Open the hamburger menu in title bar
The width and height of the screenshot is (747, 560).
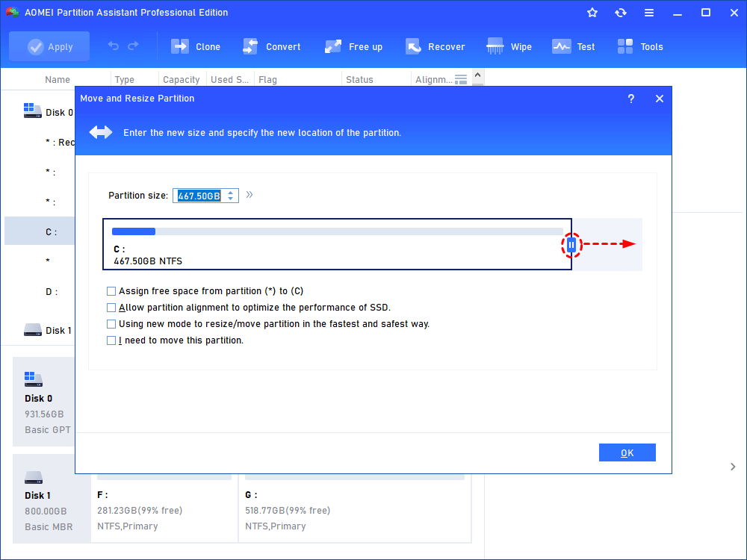[x=649, y=13]
